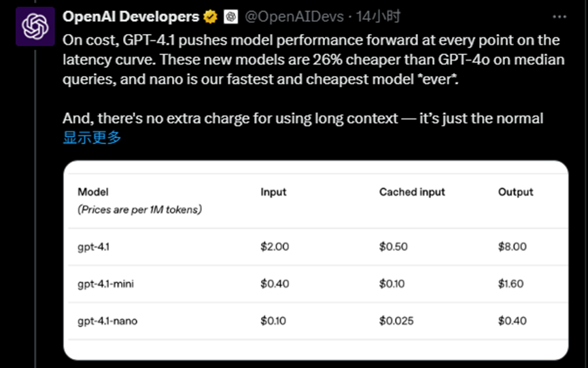This screenshot has height=368, width=588.
Task: Click the Output column header
Action: 515,192
